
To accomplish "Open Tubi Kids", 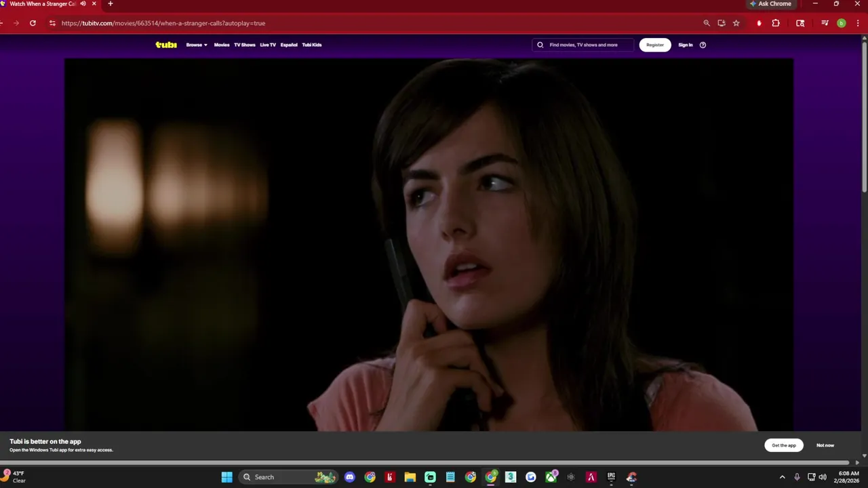I will click(x=312, y=45).
